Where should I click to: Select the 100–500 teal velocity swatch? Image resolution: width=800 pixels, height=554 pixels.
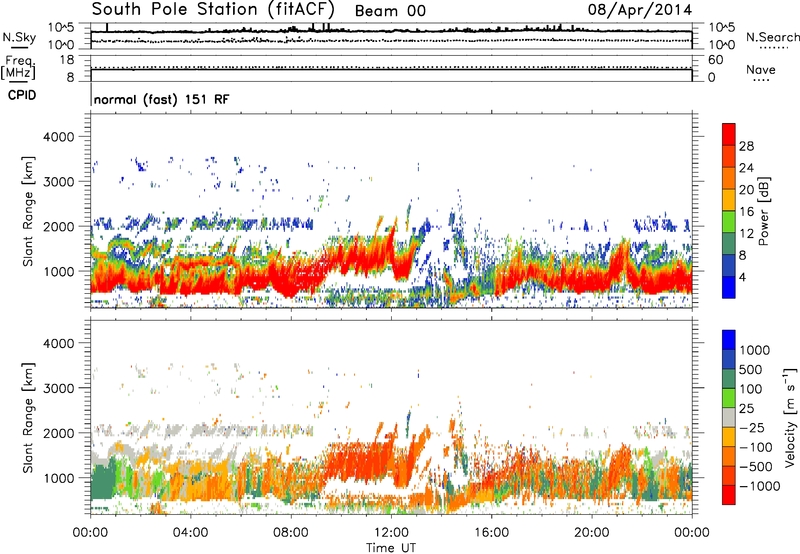click(729, 379)
